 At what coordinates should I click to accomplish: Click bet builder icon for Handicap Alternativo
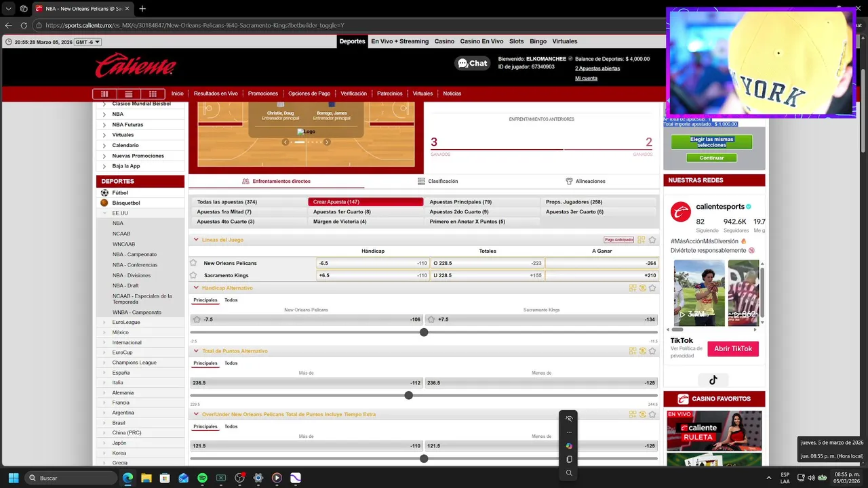[633, 288]
